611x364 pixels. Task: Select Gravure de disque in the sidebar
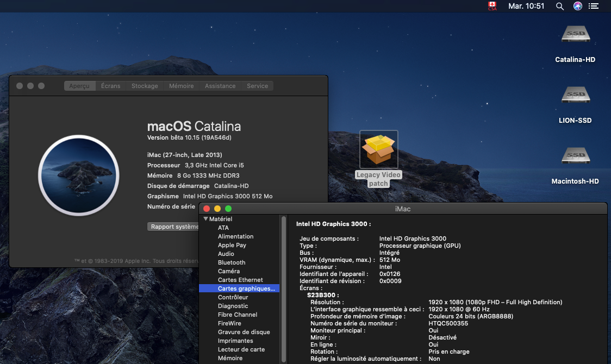coord(244,332)
